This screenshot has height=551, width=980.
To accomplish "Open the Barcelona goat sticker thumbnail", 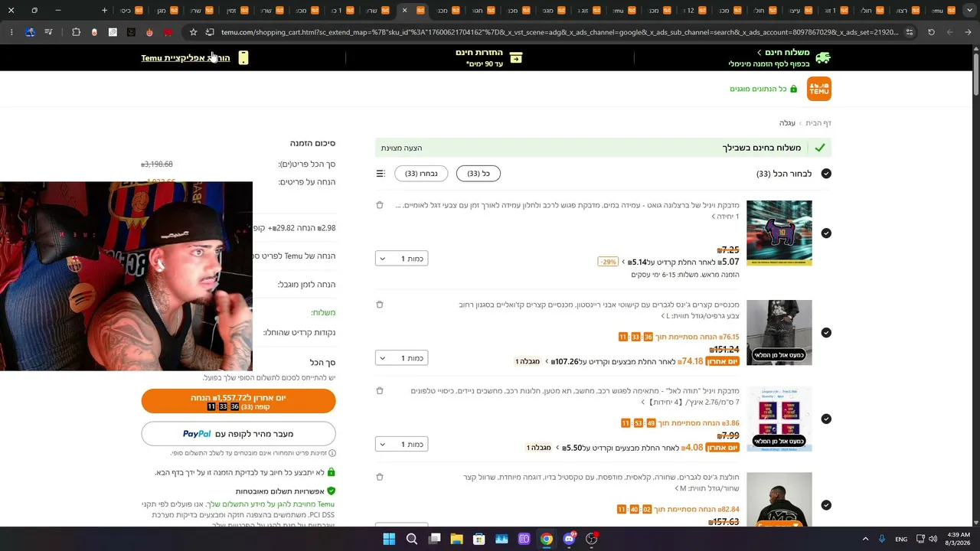I will pyautogui.click(x=779, y=233).
